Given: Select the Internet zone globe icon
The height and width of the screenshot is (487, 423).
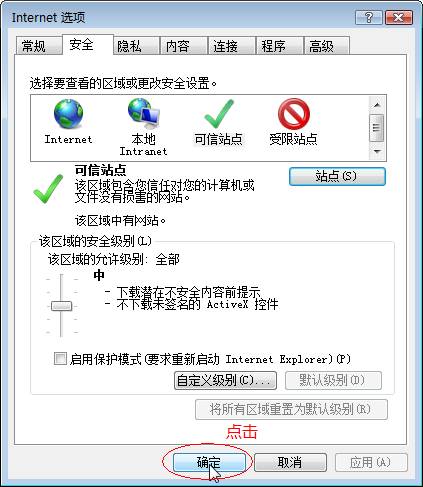Looking at the screenshot, I should [68, 114].
